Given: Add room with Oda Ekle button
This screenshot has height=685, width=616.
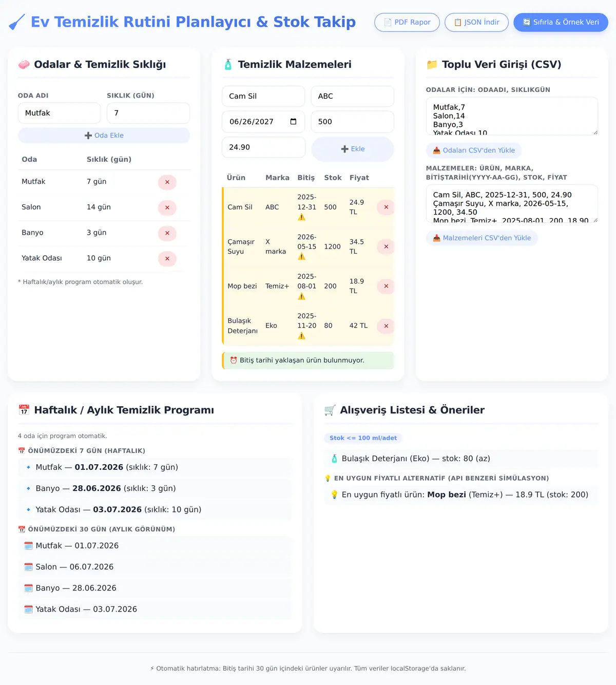Looking at the screenshot, I should pyautogui.click(x=104, y=136).
